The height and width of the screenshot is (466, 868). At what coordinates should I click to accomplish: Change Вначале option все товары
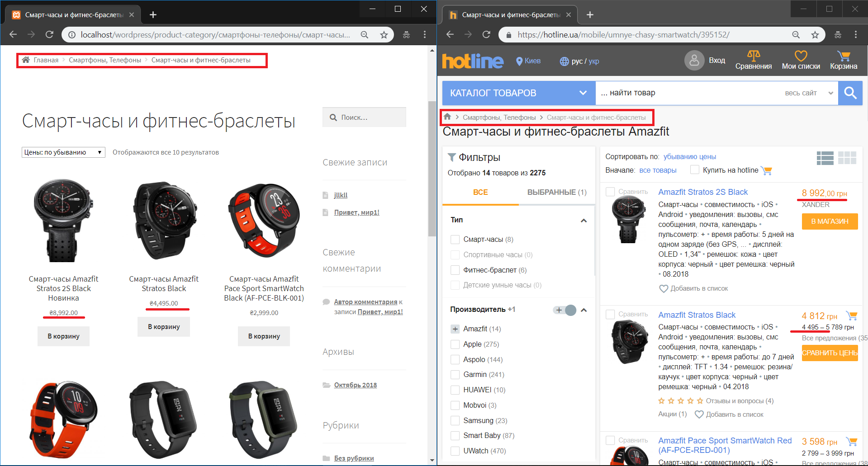point(658,170)
